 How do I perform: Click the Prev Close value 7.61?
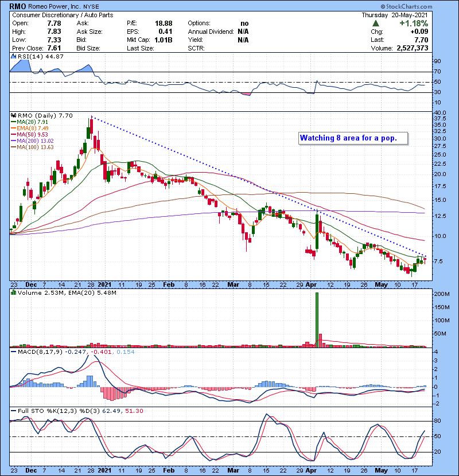54,48
